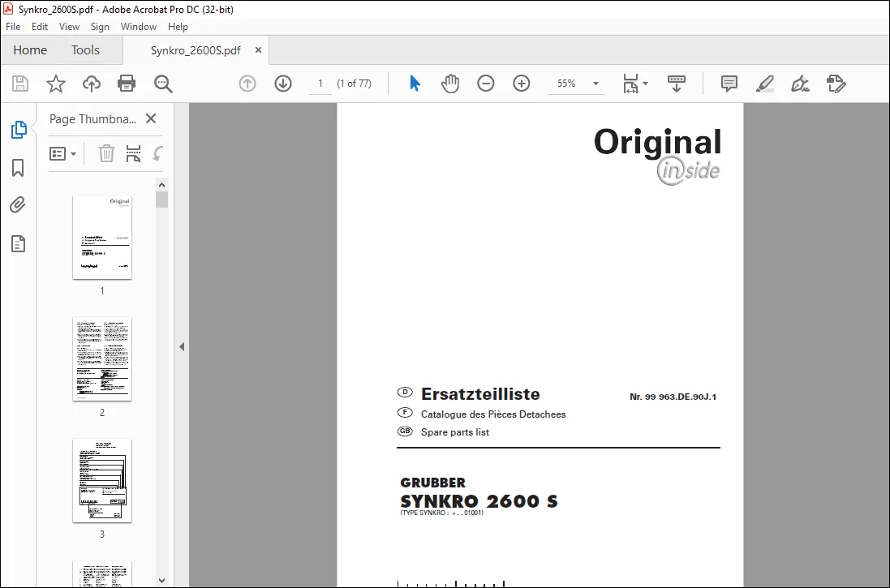Click the SYNKRO 2600 S title text
The image size is (890, 588).
[x=479, y=501]
